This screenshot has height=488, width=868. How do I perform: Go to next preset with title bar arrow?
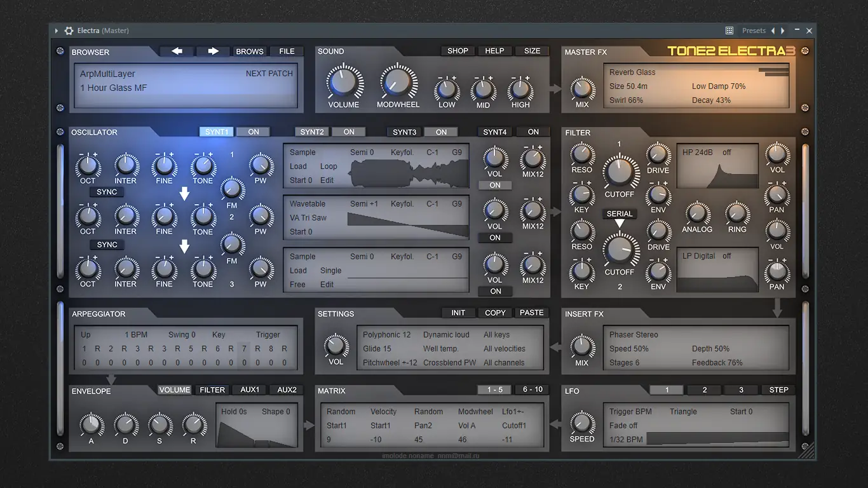pyautogui.click(x=783, y=30)
